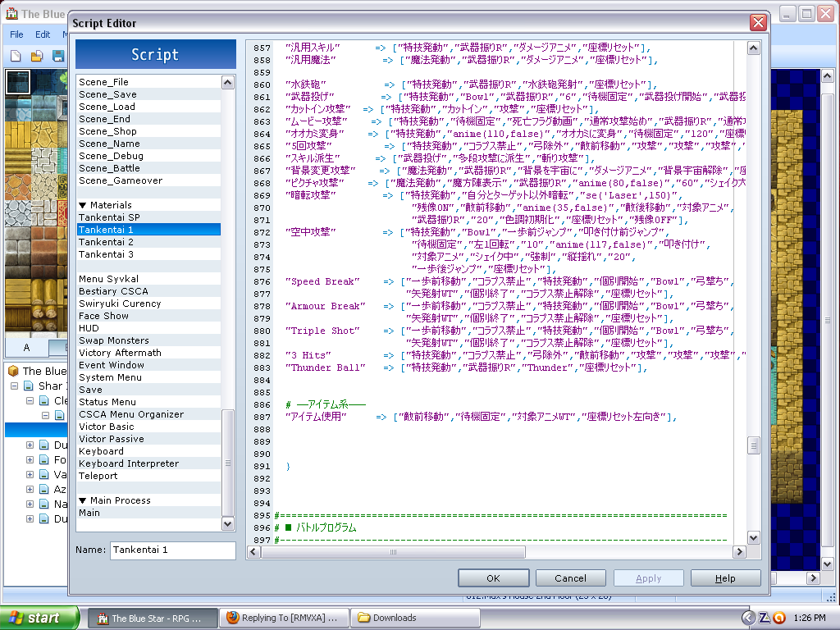Click the Help button
Screen dimensions: 840x630
725,578
